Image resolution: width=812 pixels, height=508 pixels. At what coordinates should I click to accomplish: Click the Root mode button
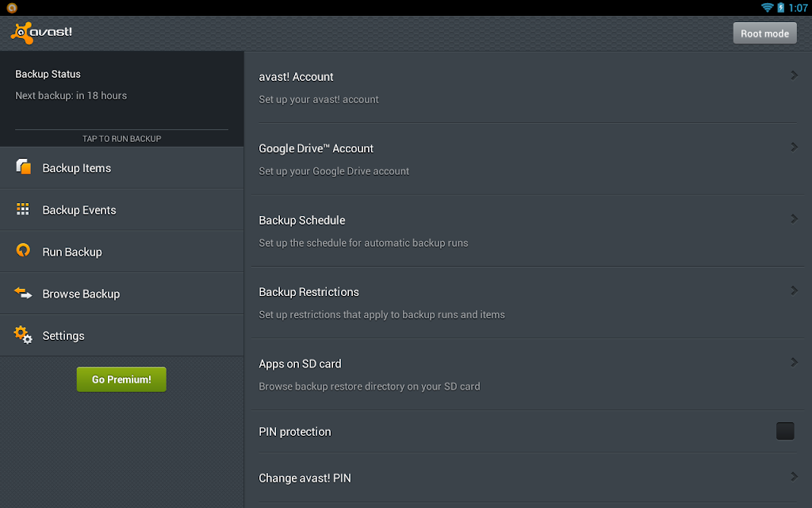click(x=764, y=33)
